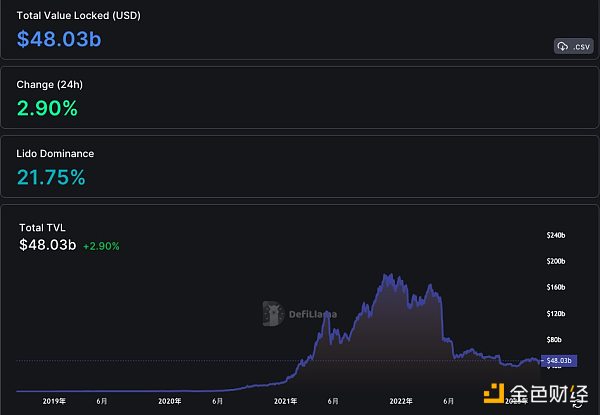Click the Total Value Locked $48.03b figure
This screenshot has width=600, height=415.
[60, 39]
